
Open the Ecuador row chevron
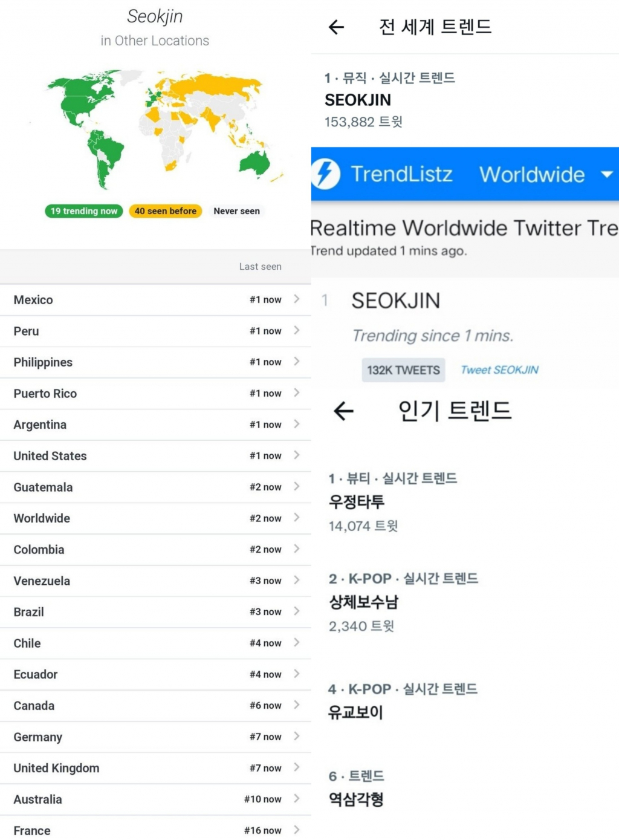pyautogui.click(x=297, y=674)
